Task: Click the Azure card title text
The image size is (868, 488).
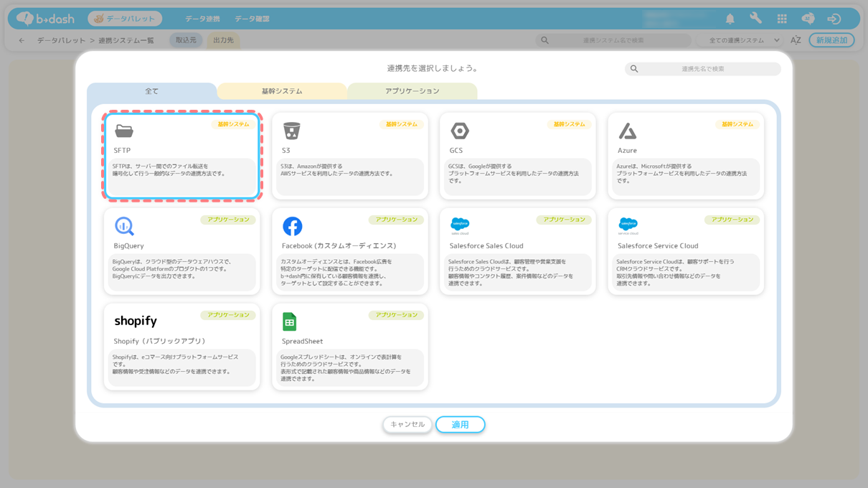Action: pos(627,151)
